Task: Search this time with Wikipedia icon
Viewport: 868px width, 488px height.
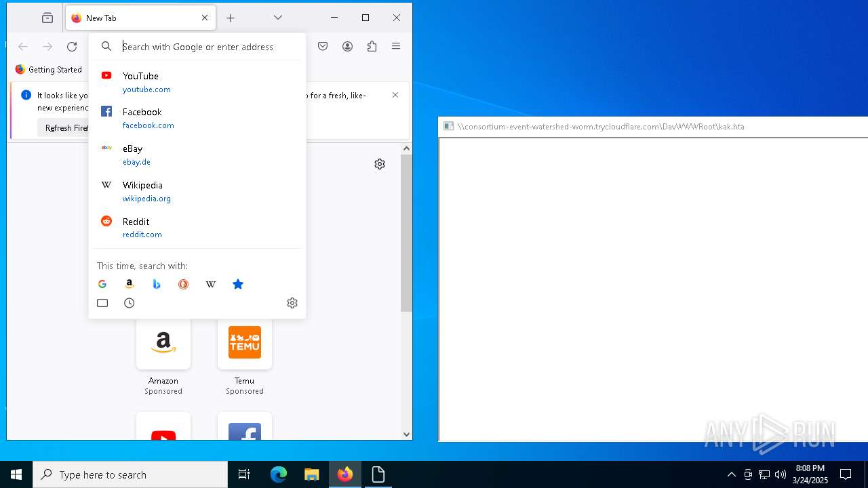Action: click(211, 284)
